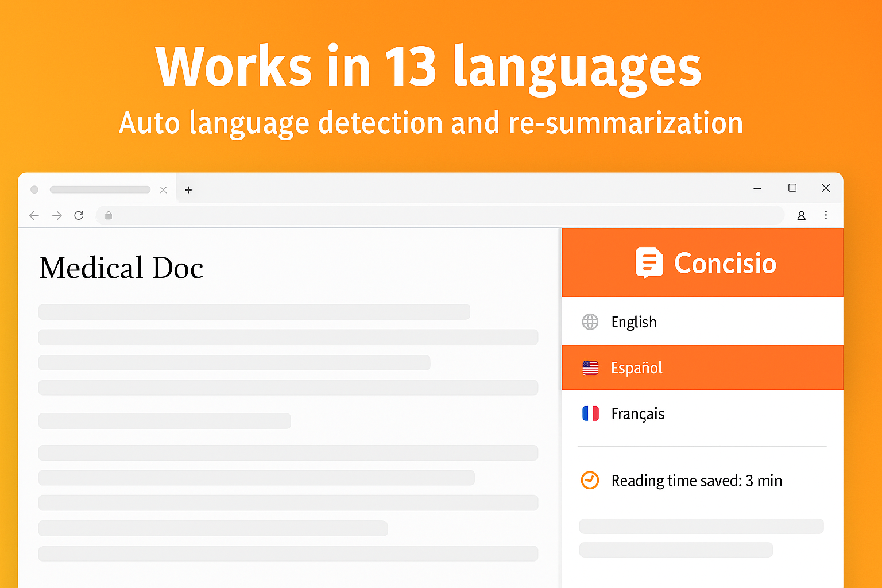Click the browser forward arrow
Viewport: 882px width, 588px height.
click(x=57, y=215)
